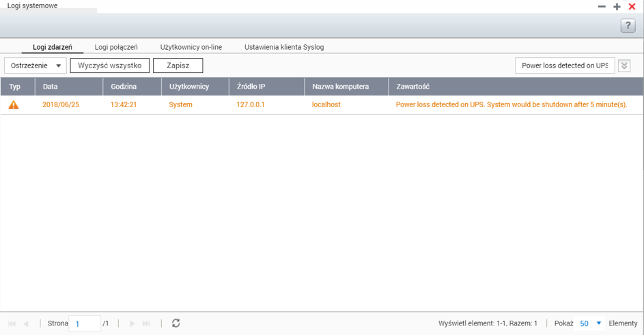The width and height of the screenshot is (644, 335).
Task: Go to last page arrow icon
Action: tap(146, 323)
